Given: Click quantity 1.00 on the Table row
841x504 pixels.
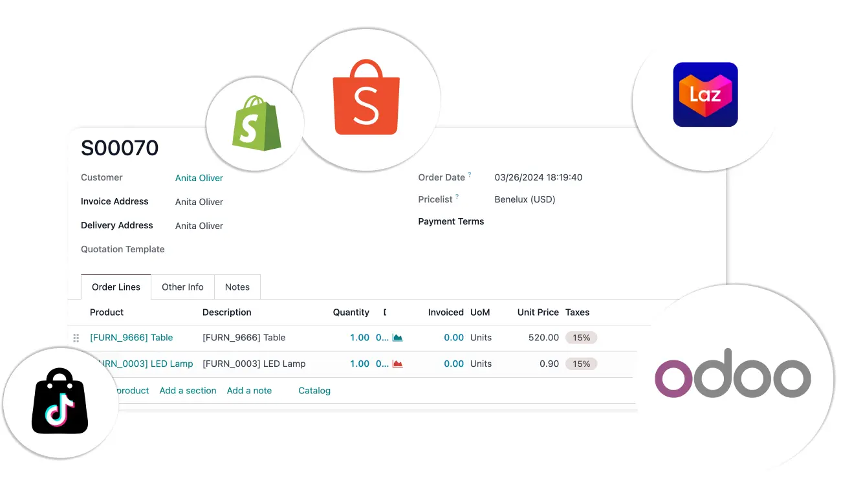Looking at the screenshot, I should (360, 338).
